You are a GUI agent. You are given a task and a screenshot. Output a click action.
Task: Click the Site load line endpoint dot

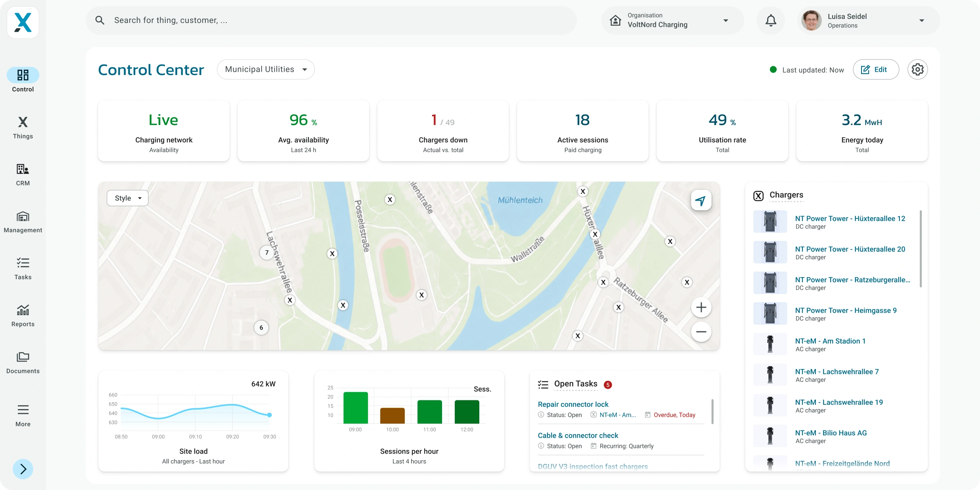(x=270, y=415)
